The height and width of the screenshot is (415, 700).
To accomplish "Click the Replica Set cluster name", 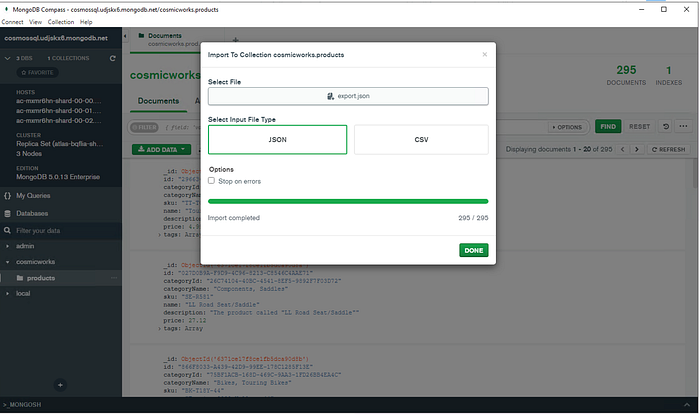I will (x=59, y=144).
